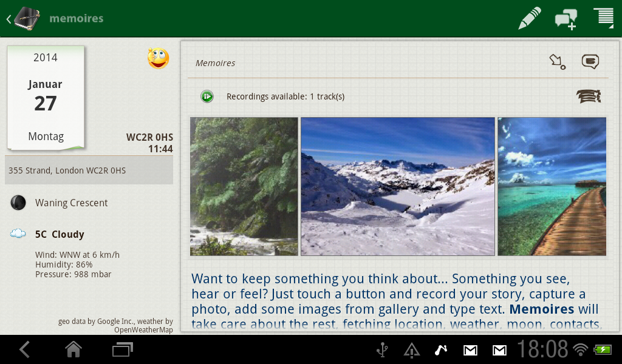Open the scroll ribbon icon beside recordings
622x364 pixels.
click(x=588, y=96)
